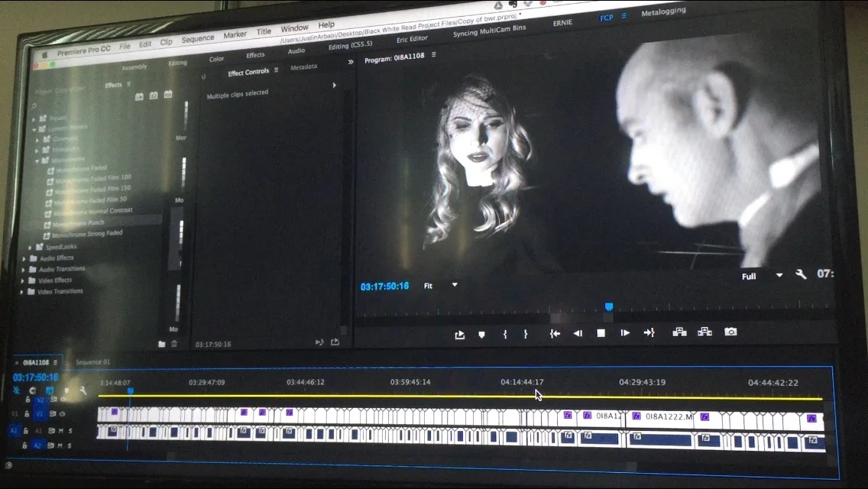Expand the Audio Transitions folder
This screenshot has height=489, width=868.
[23, 270]
